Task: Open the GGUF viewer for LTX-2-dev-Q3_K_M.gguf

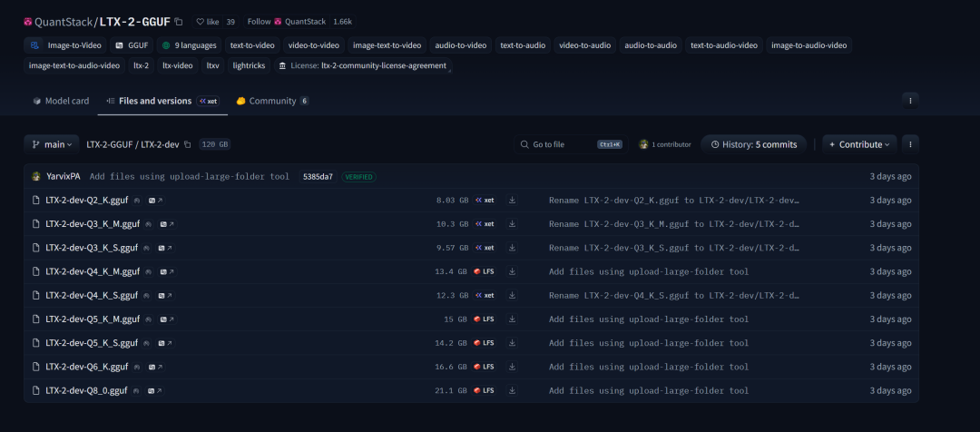Action: coord(167,224)
